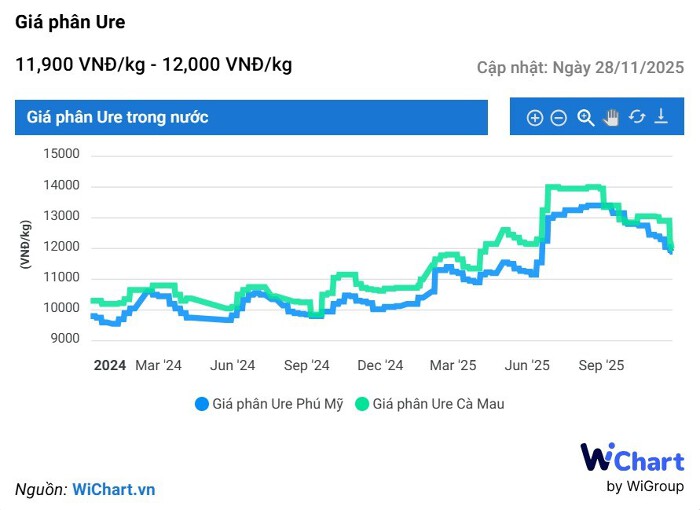The height and width of the screenshot is (510, 700).
Task: Enable the hand panning tool
Action: [612, 117]
